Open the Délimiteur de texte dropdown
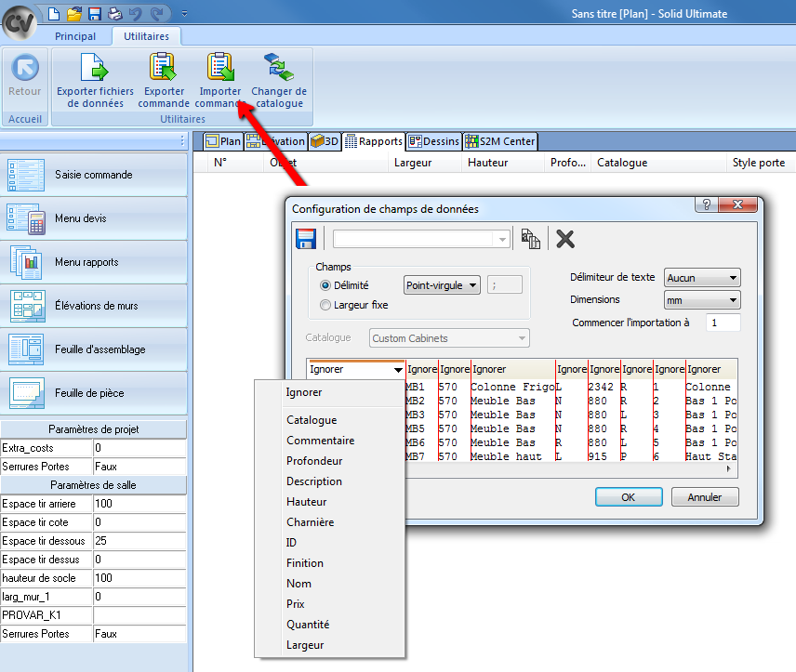 702,278
